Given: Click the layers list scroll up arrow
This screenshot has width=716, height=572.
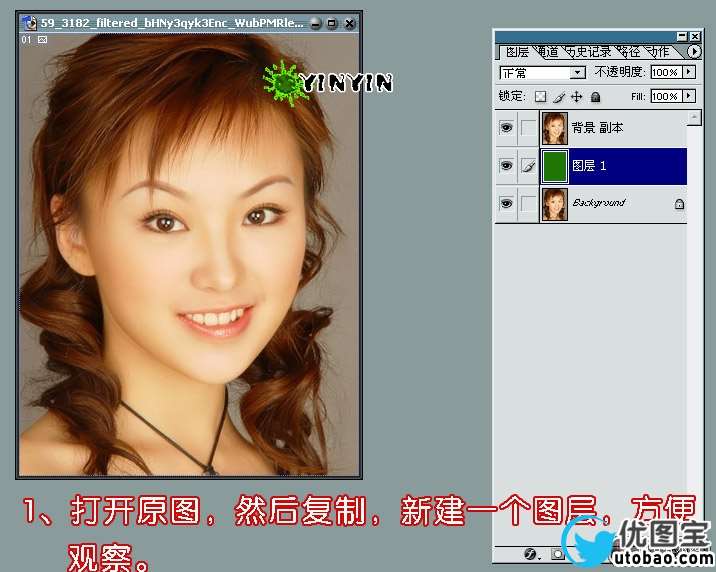Looking at the screenshot, I should [x=694, y=117].
